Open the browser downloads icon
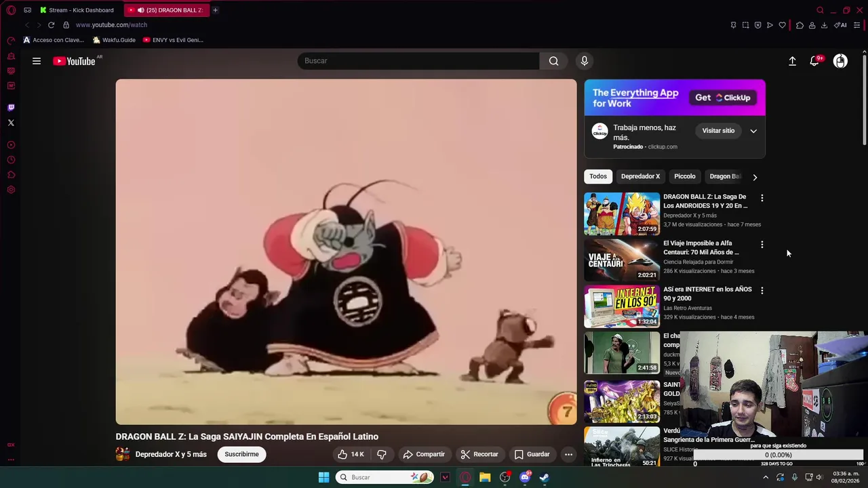 point(824,25)
